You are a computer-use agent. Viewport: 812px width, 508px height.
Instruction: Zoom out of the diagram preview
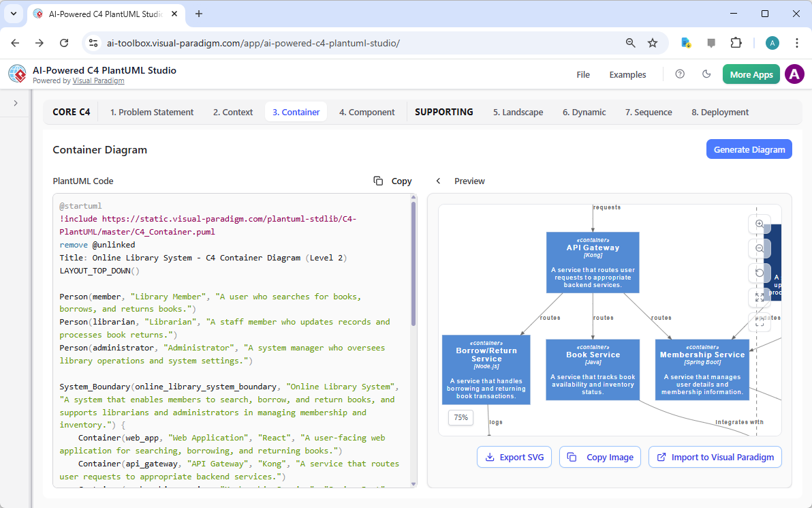[759, 248]
